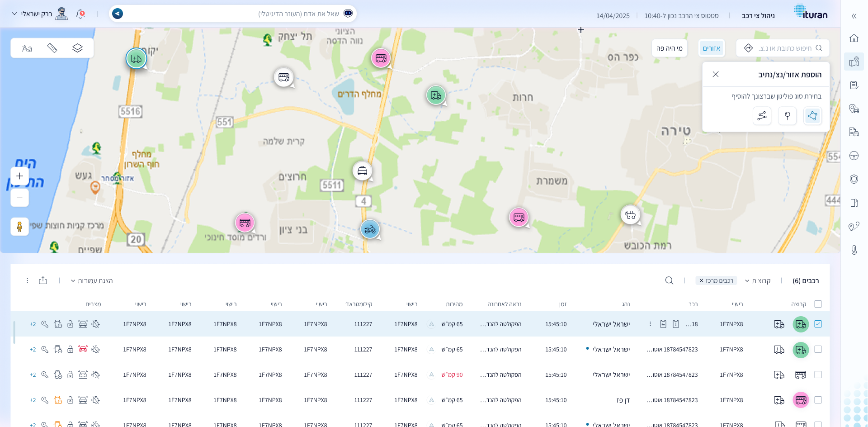The image size is (868, 427).
Task: Open the notifications bell icon
Action: pos(80,14)
